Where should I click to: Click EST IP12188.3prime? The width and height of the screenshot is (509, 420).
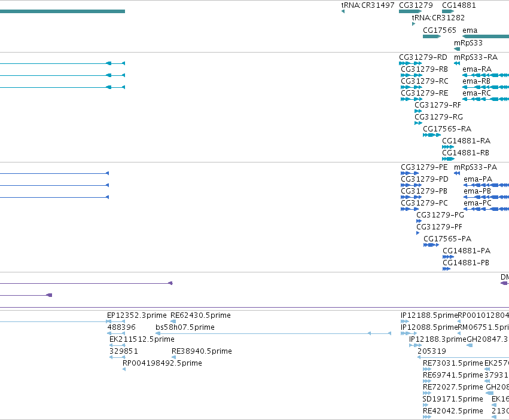tap(438, 339)
